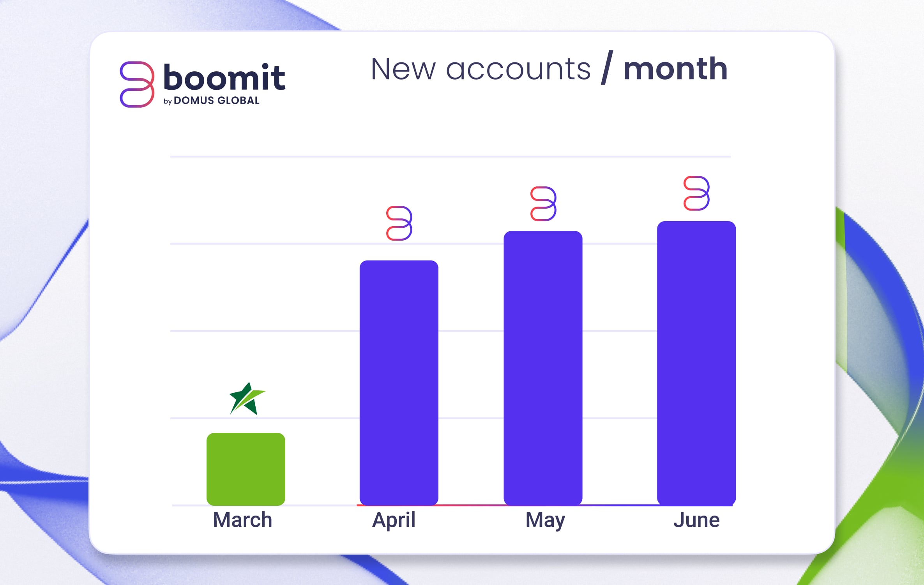Select the green March bar
This screenshot has height=585, width=924.
(x=246, y=469)
